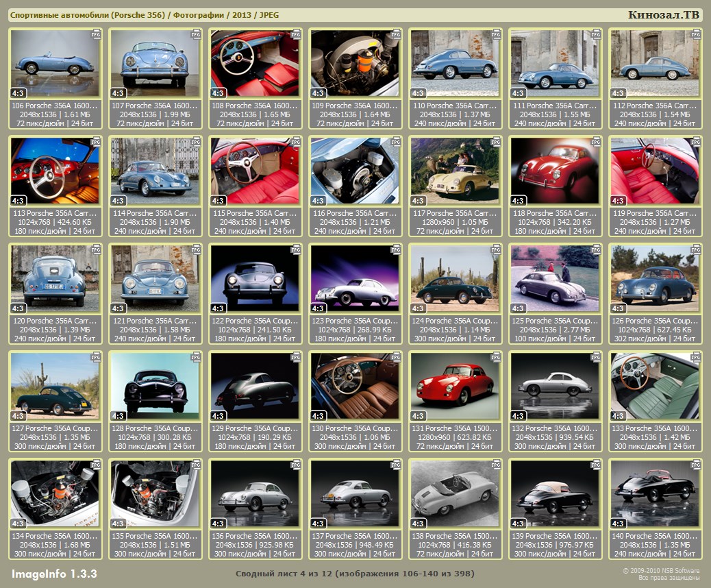
Task: Click the '123 Porsche 356A Coup...' caption
Action: point(355,321)
